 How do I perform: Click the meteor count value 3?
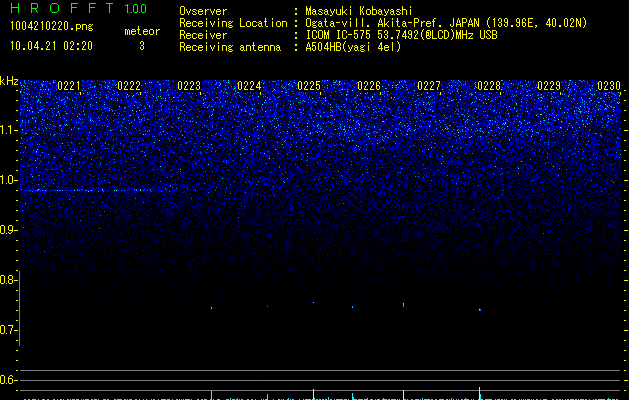[x=142, y=46]
